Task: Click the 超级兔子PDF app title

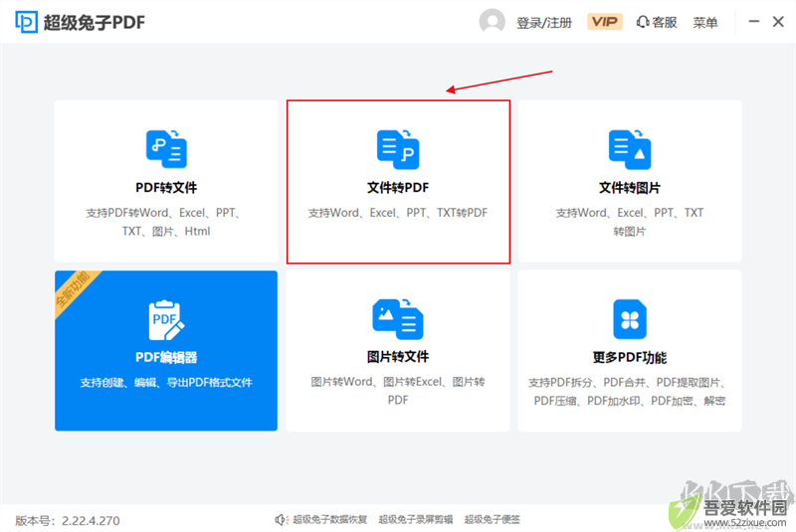Action: pos(94,23)
